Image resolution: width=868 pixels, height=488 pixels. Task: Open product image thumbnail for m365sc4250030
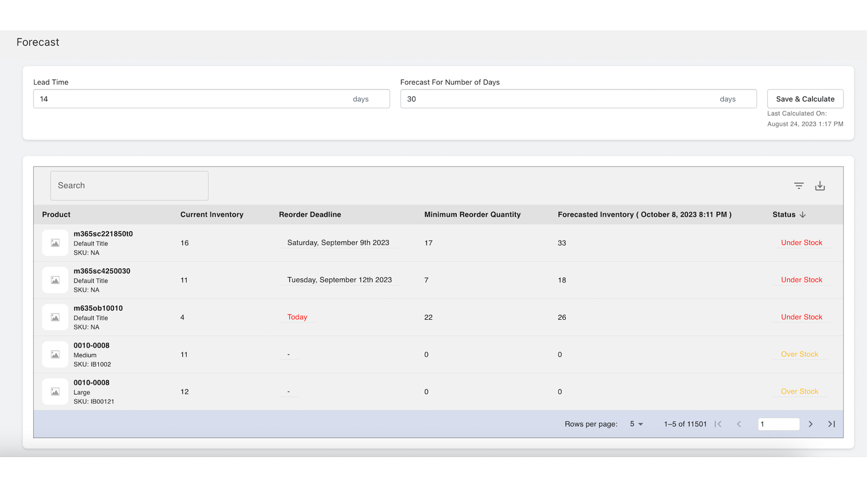point(55,280)
